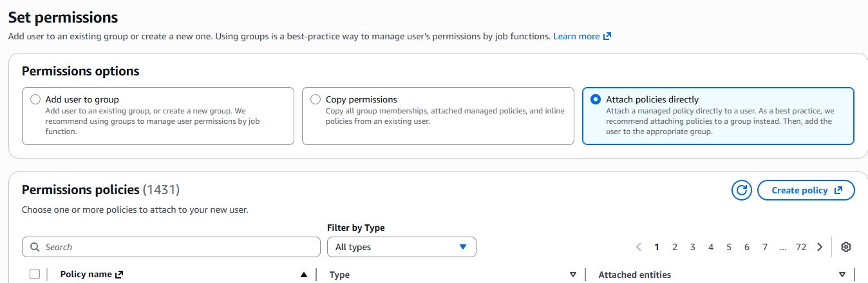
Task: Tick the select-all policies checkbox
Action: coord(35,274)
